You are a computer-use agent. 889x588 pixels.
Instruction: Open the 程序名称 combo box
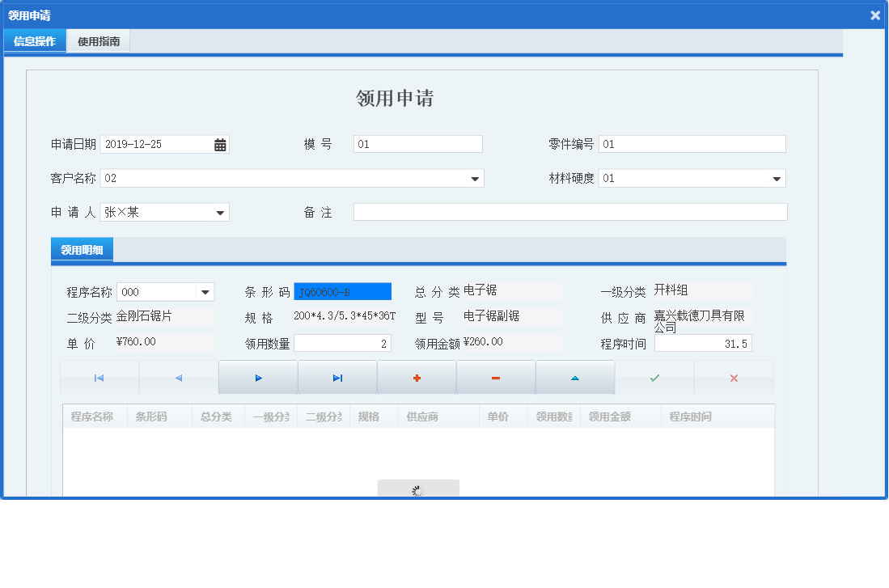coord(205,292)
